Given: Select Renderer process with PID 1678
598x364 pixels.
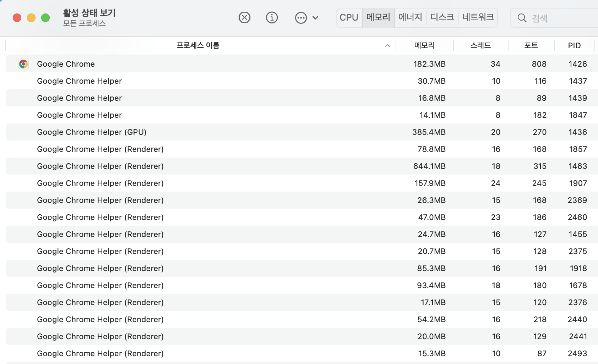Looking at the screenshot, I should pyautogui.click(x=302, y=285).
